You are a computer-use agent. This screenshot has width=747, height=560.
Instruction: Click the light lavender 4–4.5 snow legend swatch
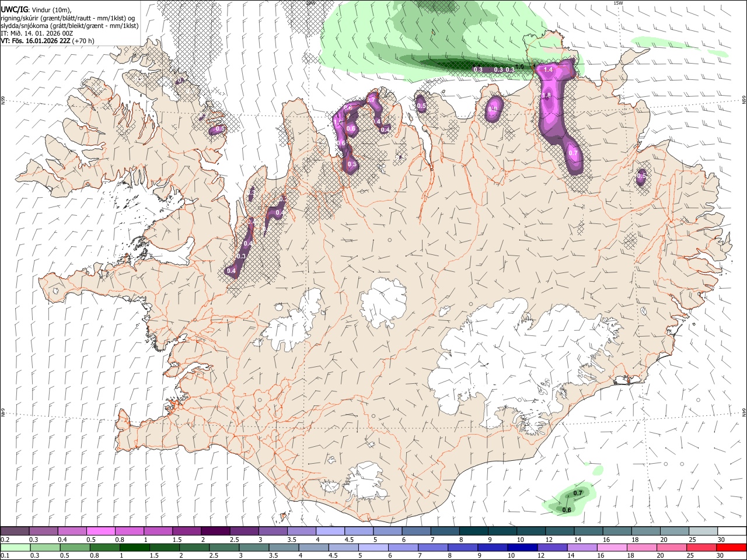point(330,531)
